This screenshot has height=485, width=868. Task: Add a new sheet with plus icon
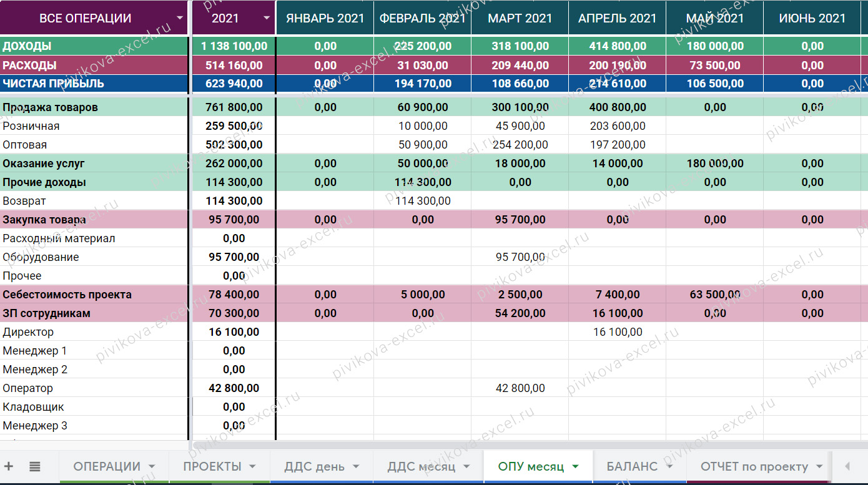[9, 466]
